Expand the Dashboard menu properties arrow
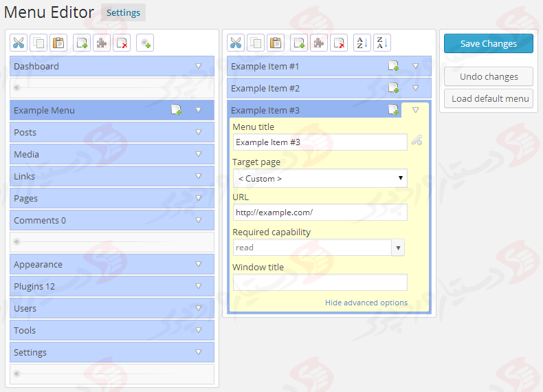This screenshot has height=392, width=543. [199, 66]
